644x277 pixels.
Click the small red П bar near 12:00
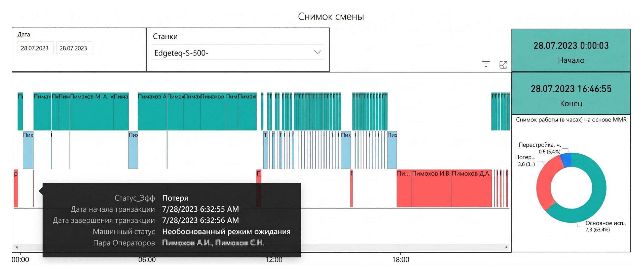click(259, 189)
